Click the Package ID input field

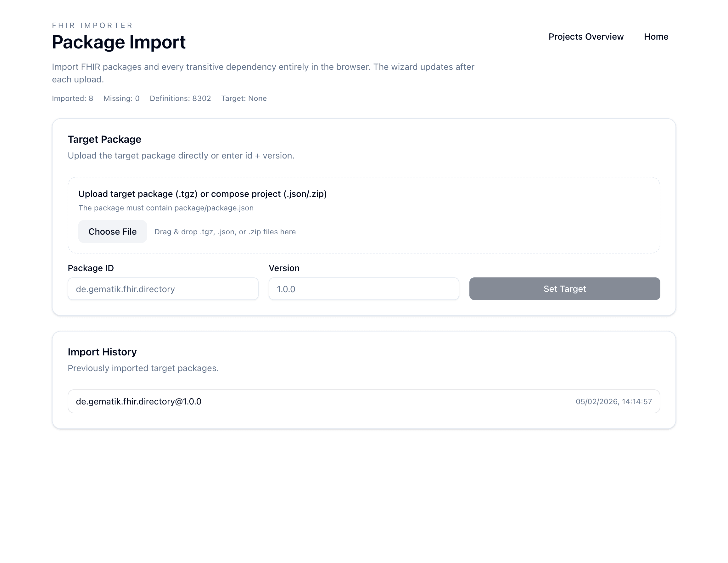tap(163, 289)
